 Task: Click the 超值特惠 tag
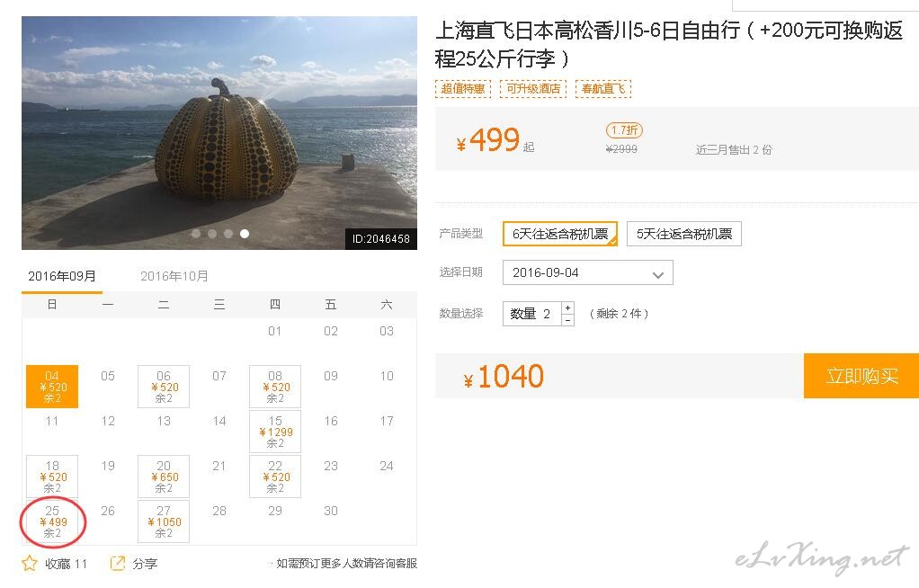463,88
